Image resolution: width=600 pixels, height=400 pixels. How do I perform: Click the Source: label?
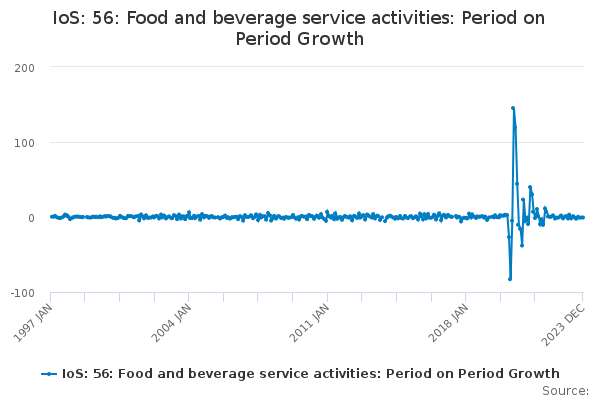click(x=565, y=391)
